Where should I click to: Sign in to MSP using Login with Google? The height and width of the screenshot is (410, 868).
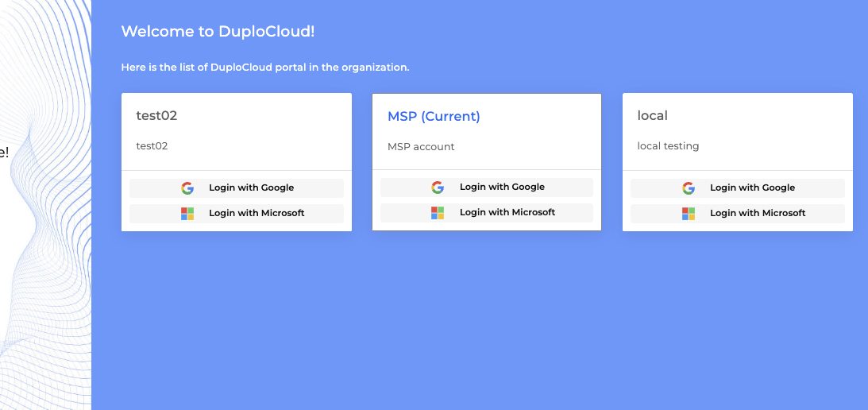tap(487, 188)
